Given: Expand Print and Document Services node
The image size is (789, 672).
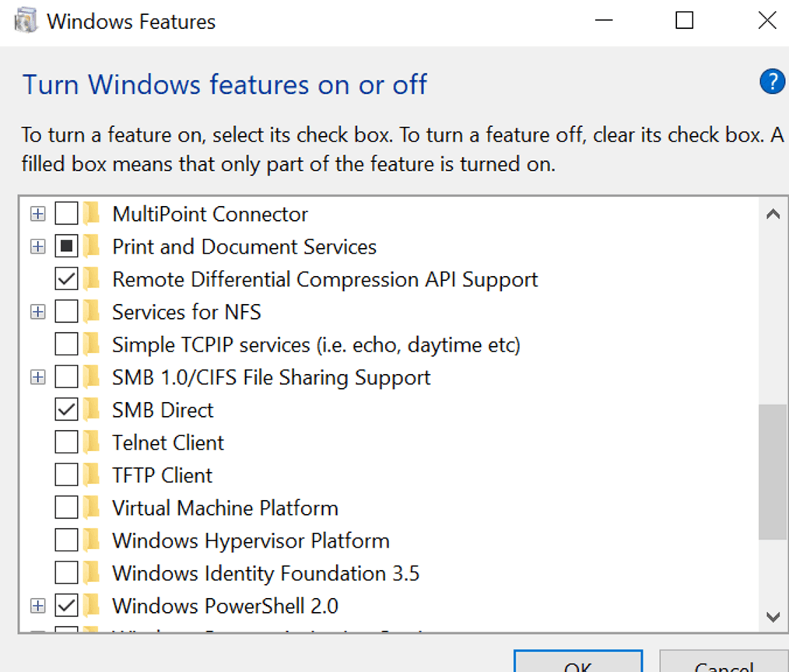Looking at the screenshot, I should coord(38,247).
